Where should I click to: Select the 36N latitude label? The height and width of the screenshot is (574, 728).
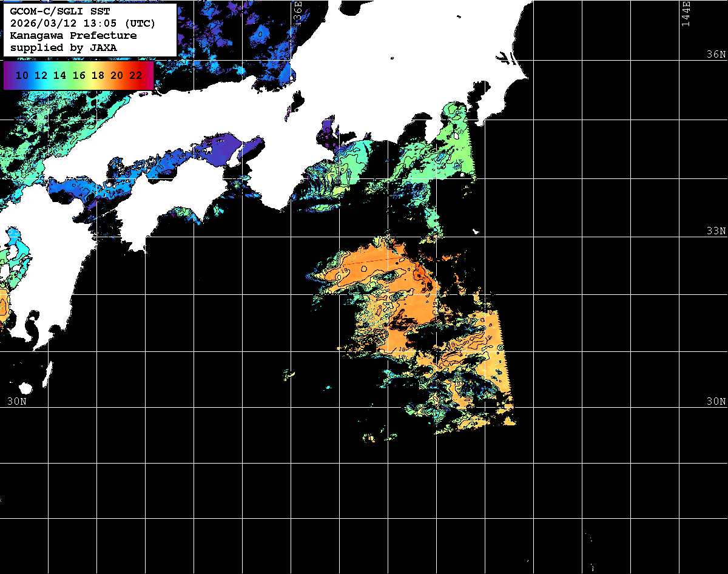pyautogui.click(x=715, y=55)
